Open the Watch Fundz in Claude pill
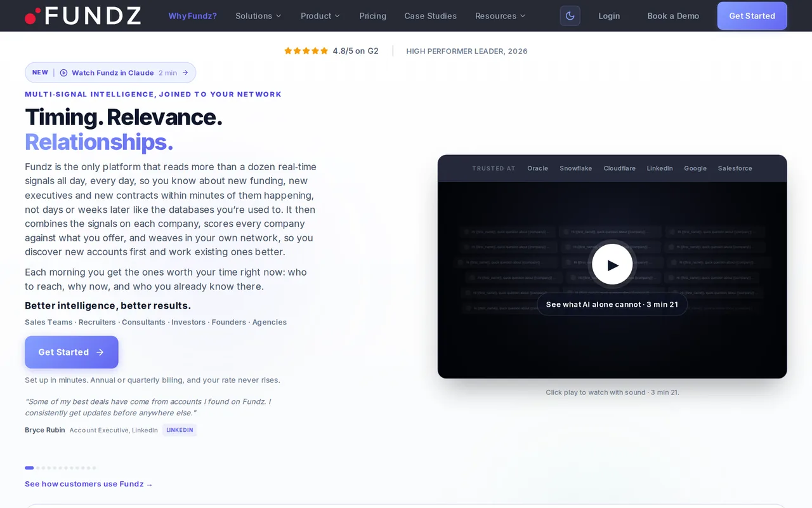The width and height of the screenshot is (812, 508). coord(110,72)
